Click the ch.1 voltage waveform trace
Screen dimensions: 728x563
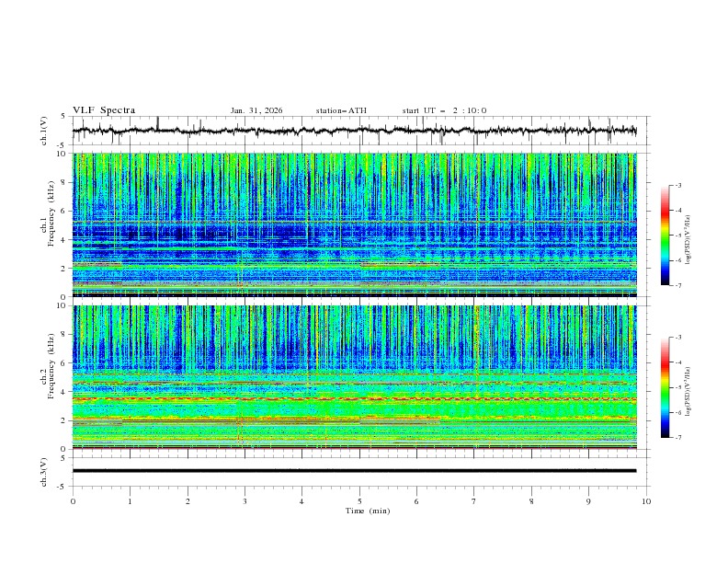tap(354, 131)
